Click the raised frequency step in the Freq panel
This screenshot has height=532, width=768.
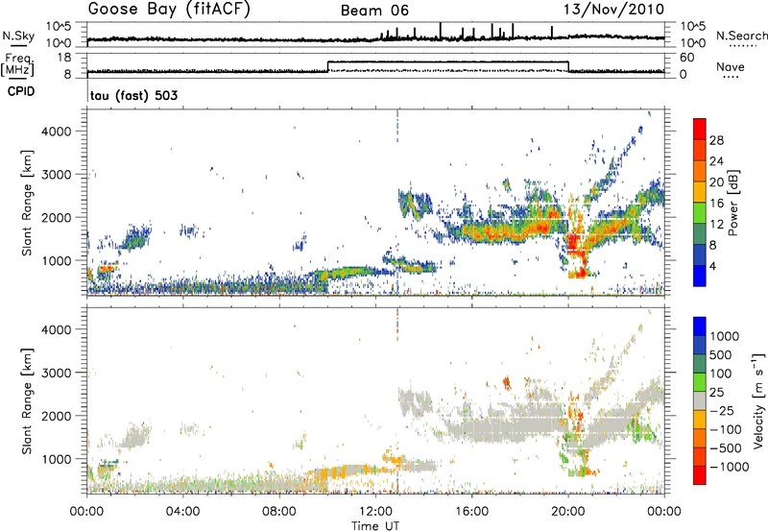click(447, 61)
